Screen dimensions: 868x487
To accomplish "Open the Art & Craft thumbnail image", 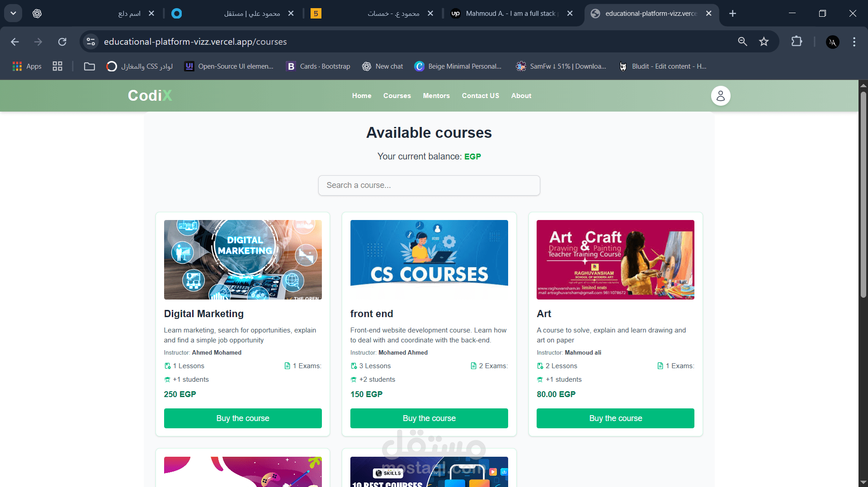I will pos(615,260).
